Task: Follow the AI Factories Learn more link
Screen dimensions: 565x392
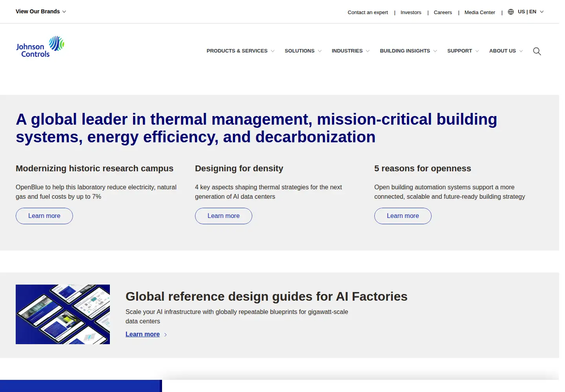Action: point(146,334)
